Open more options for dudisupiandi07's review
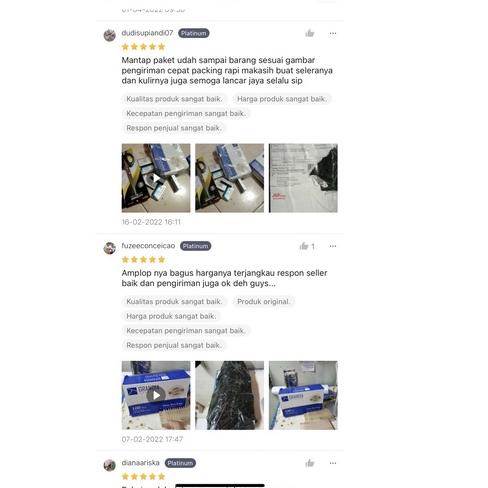Viewport: 488px width, 488px height. coord(333,33)
